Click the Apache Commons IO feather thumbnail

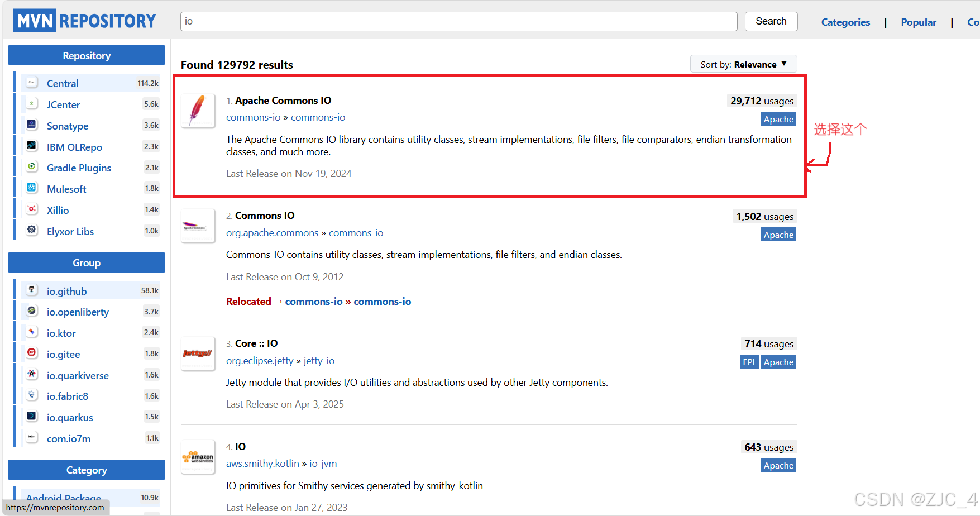click(x=198, y=111)
